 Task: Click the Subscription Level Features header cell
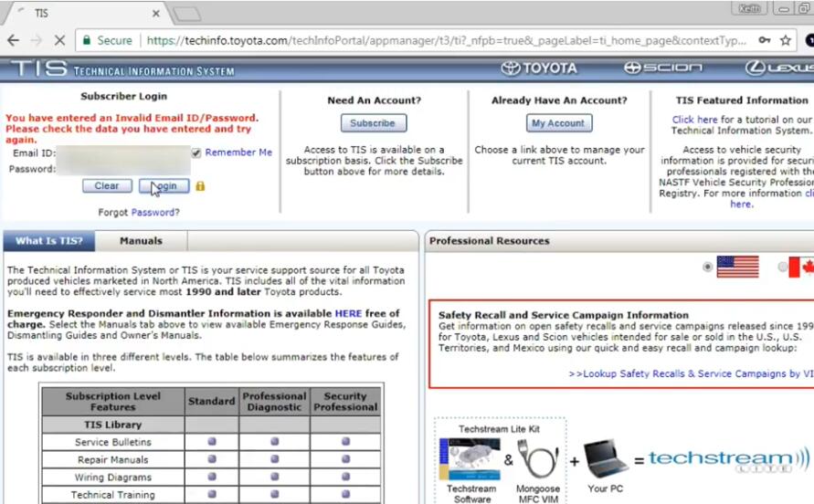point(113,401)
